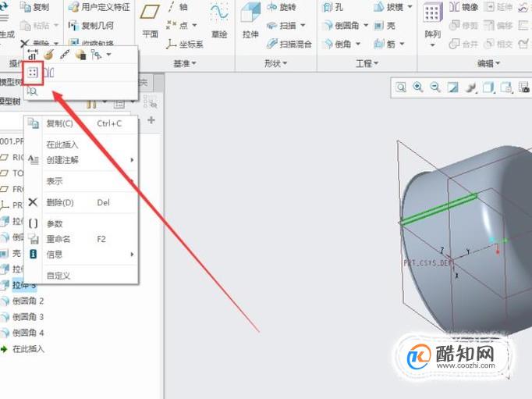Image resolution: width=532 pixels, height=399 pixels.
Task: Click the 复制 (Copy) ribbon button
Action: (34, 7)
